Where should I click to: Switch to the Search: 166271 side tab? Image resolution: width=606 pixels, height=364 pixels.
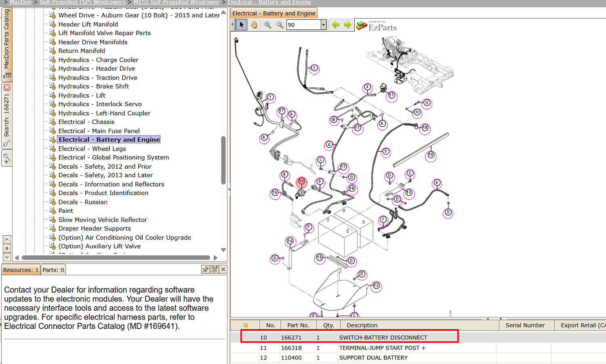(x=6, y=115)
